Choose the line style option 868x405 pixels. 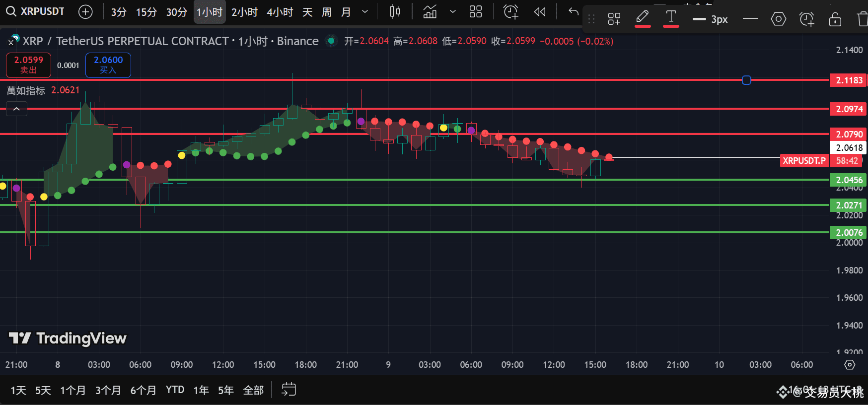(x=750, y=19)
